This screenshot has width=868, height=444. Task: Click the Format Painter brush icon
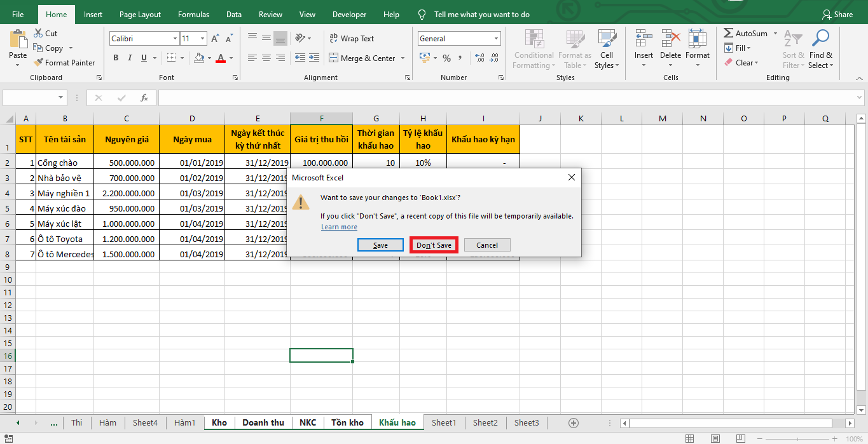(x=39, y=63)
